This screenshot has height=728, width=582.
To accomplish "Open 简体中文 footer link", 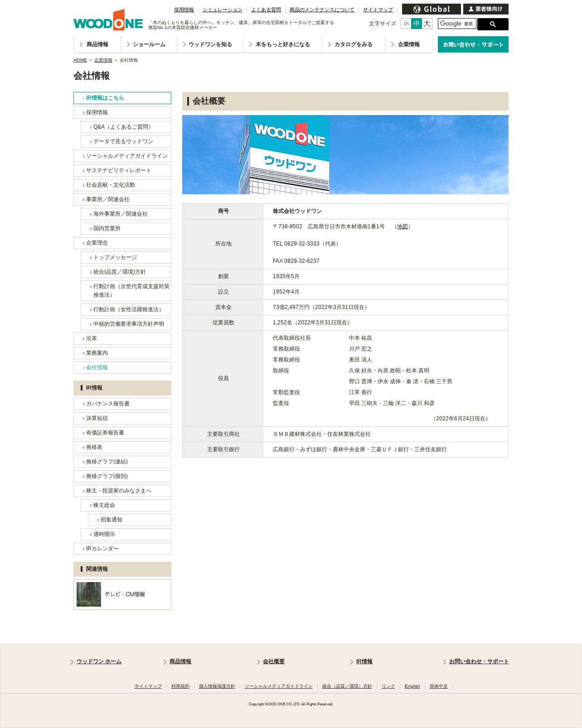I will pos(439,686).
